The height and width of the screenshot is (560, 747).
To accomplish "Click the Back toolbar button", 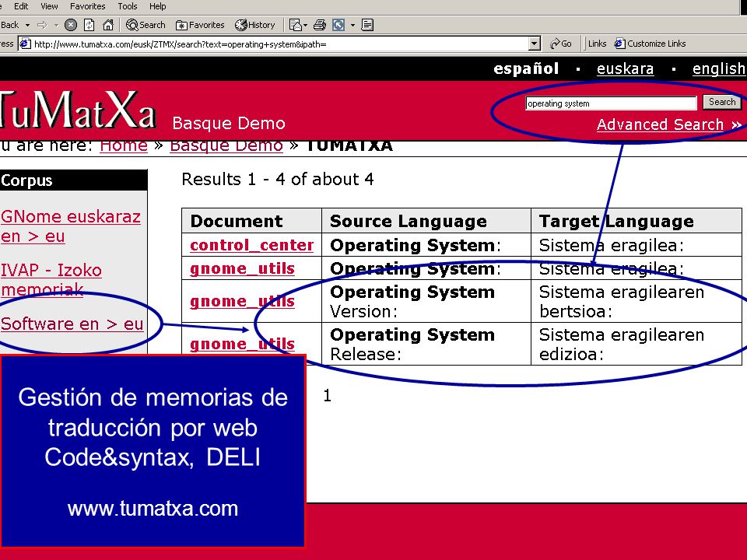I will click(9, 25).
